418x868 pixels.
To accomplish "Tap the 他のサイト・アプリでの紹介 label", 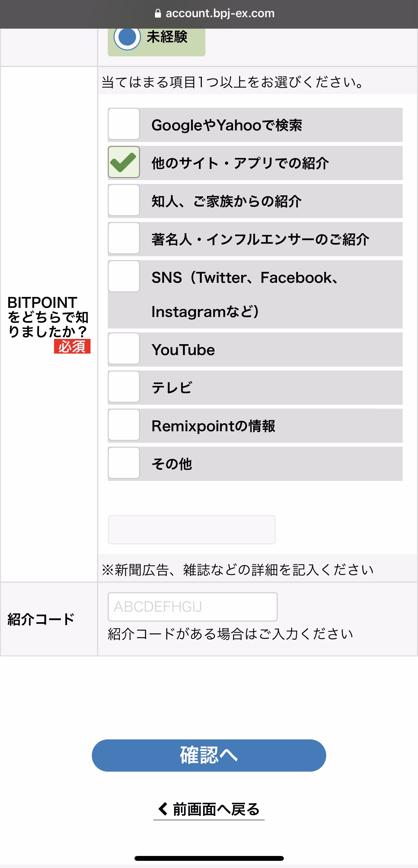I will pyautogui.click(x=240, y=163).
